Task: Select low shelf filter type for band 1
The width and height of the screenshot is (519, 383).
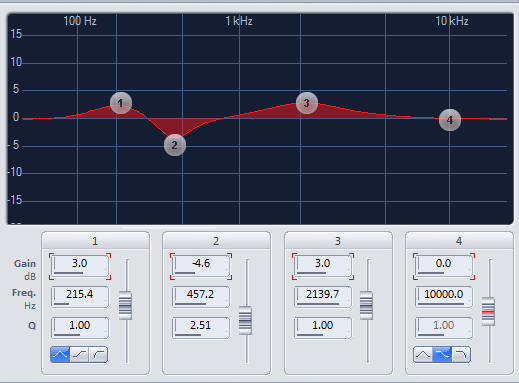Action: pos(79,354)
